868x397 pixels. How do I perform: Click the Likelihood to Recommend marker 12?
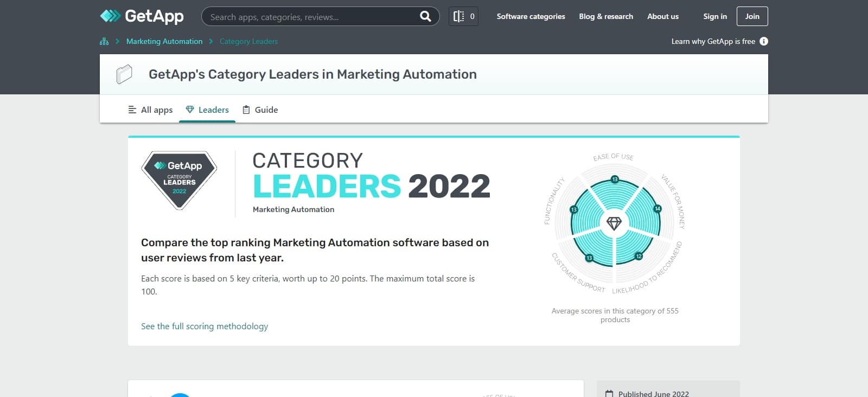(639, 256)
